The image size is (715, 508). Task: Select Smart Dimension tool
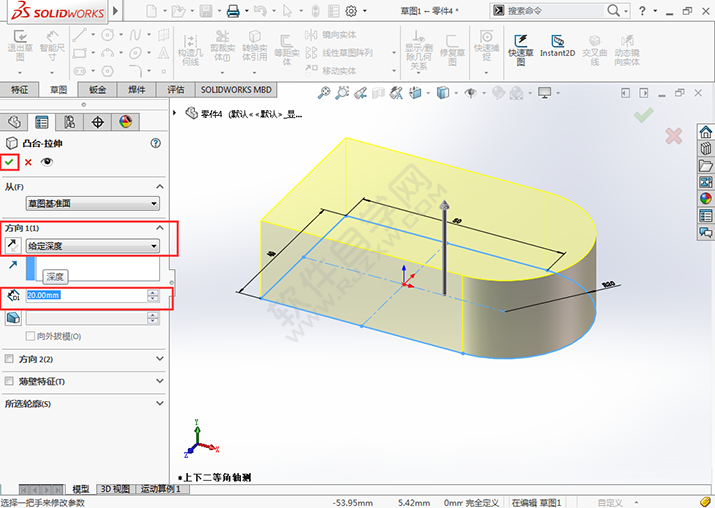[x=52, y=46]
